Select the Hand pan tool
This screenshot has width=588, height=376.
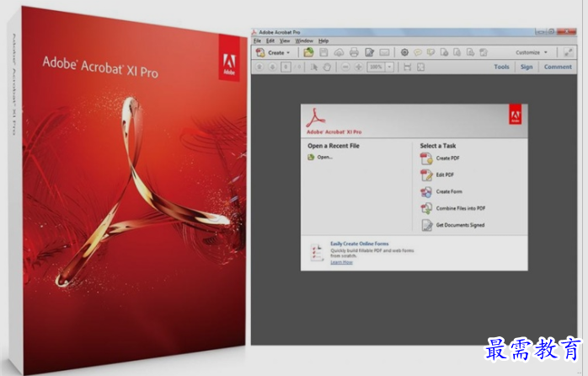click(327, 67)
